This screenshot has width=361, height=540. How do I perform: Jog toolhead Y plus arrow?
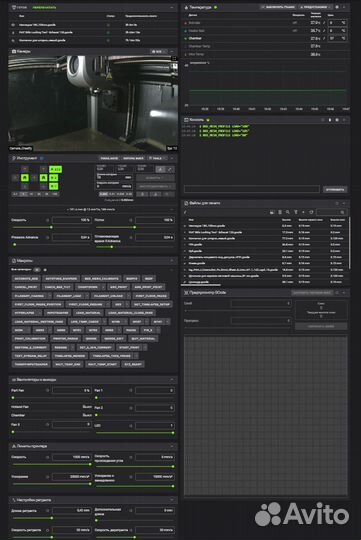(x=25, y=169)
